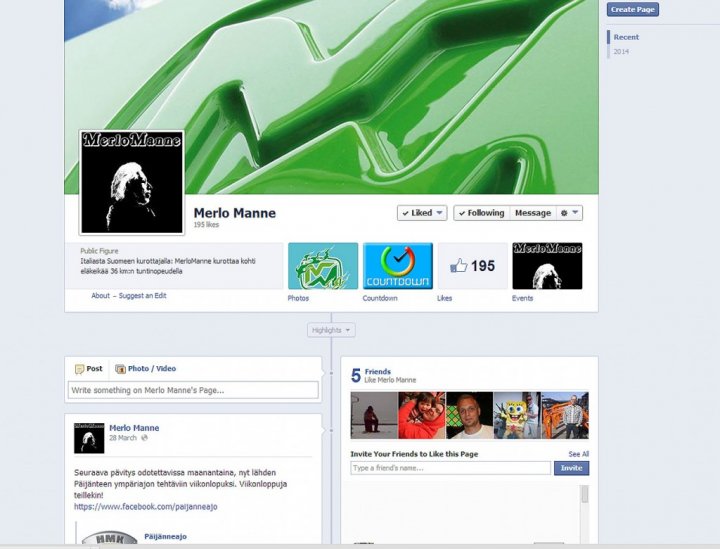Click the Create Page button
This screenshot has width=720, height=549.
pyautogui.click(x=633, y=10)
